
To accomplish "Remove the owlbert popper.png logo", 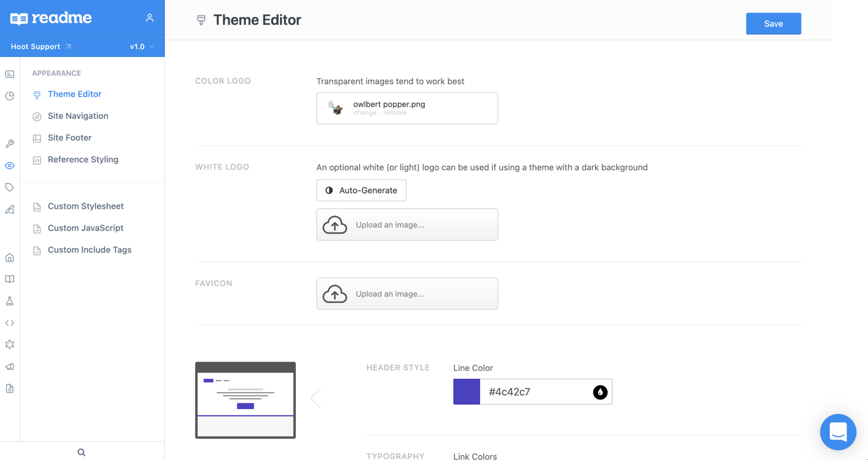I will 395,112.
